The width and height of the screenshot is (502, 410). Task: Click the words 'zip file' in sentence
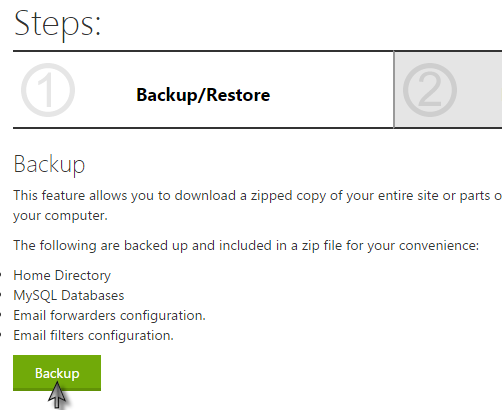tap(322, 245)
